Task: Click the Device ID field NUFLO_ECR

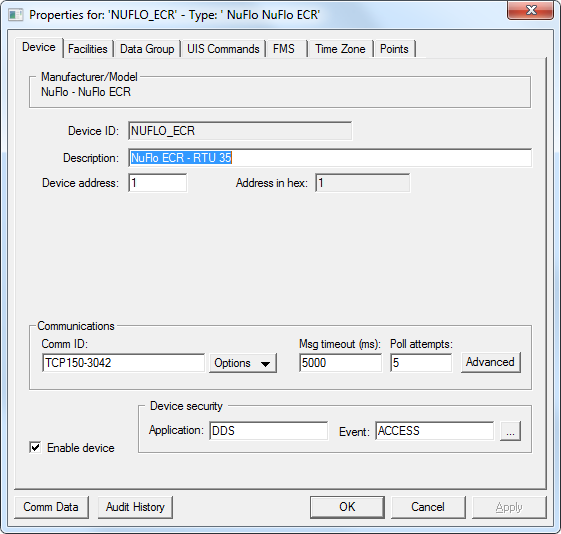Action: (x=240, y=131)
